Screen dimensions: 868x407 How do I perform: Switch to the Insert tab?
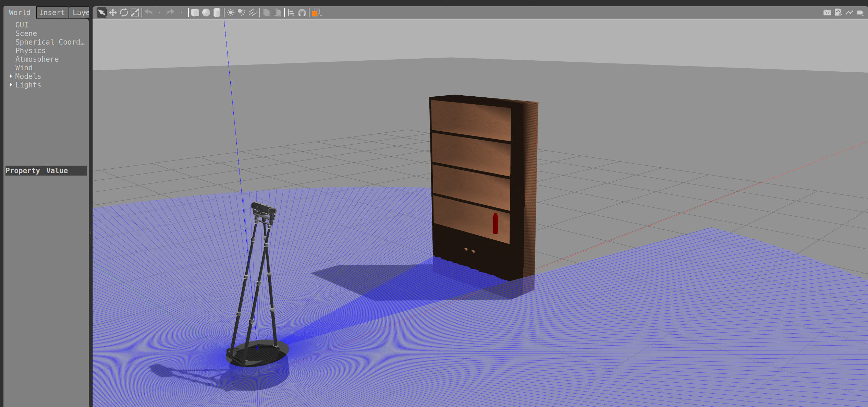click(52, 13)
